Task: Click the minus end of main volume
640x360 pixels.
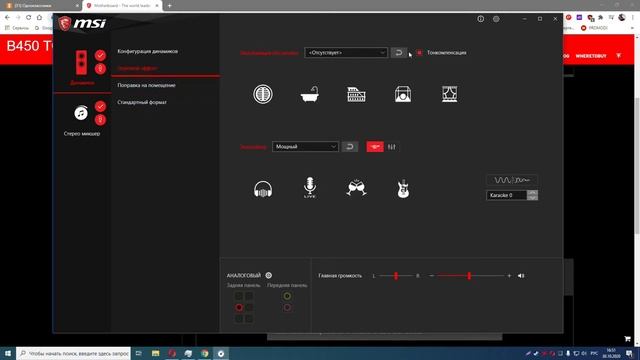Action: point(431,276)
